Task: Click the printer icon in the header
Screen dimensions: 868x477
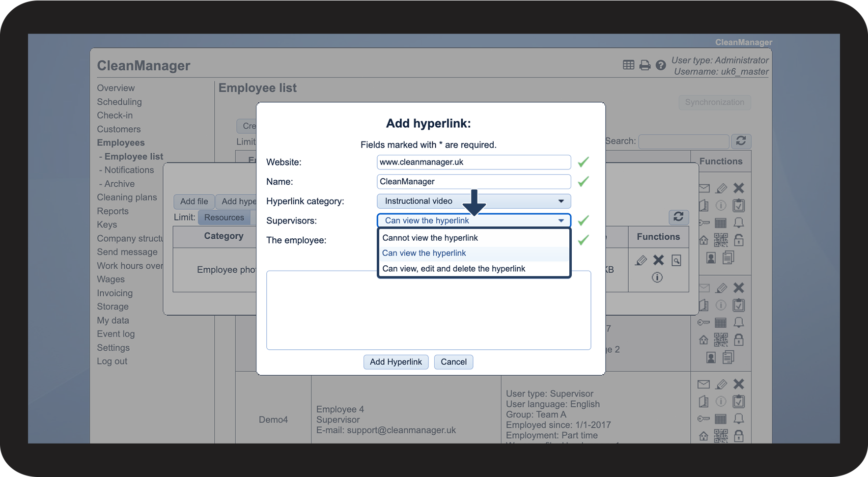Action: click(x=644, y=65)
